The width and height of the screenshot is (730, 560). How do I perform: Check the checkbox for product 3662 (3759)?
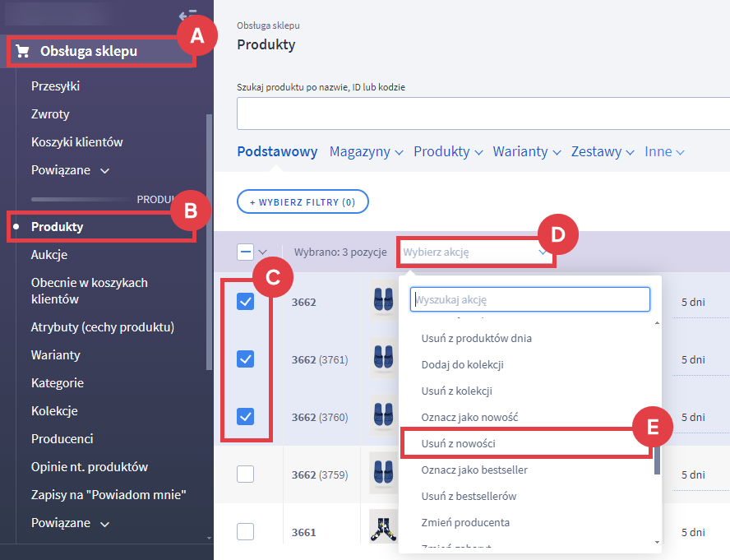click(245, 474)
